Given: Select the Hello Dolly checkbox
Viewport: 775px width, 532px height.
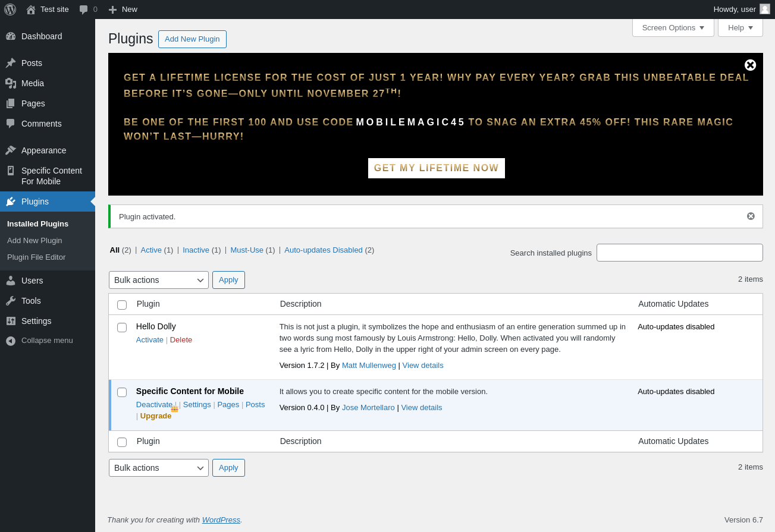Looking at the screenshot, I should tap(122, 328).
